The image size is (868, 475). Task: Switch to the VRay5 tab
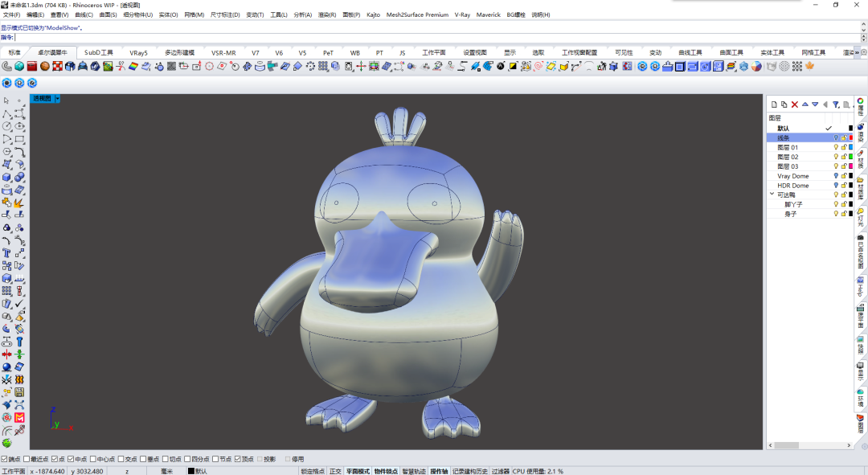(x=138, y=52)
